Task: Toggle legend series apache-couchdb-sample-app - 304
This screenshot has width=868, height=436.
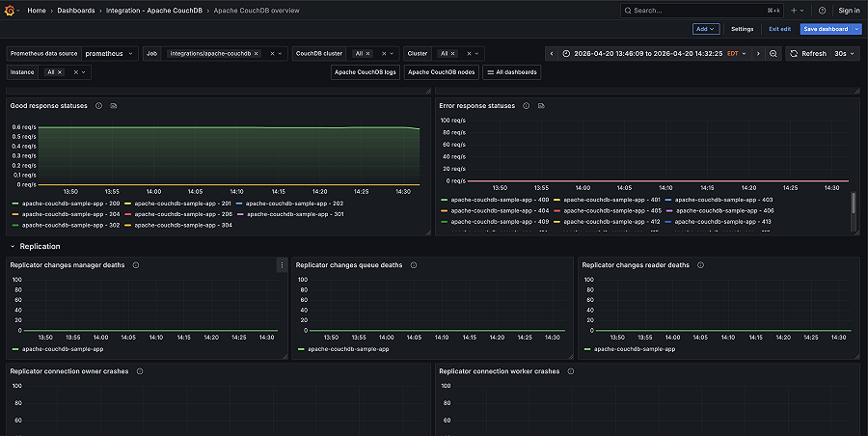Action: pos(183,226)
